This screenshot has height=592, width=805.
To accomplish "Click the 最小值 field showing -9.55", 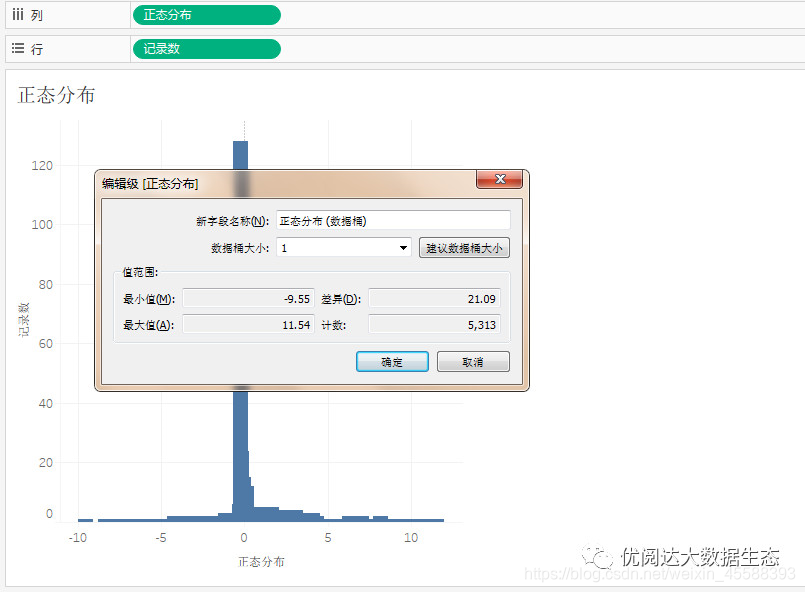I will [x=248, y=299].
